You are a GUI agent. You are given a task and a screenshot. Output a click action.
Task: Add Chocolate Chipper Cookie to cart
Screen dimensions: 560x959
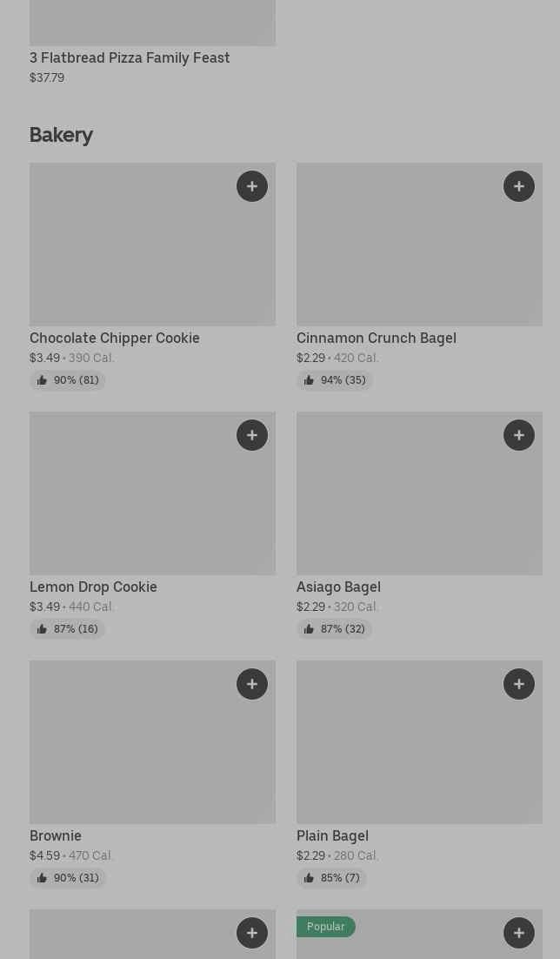pos(252,186)
